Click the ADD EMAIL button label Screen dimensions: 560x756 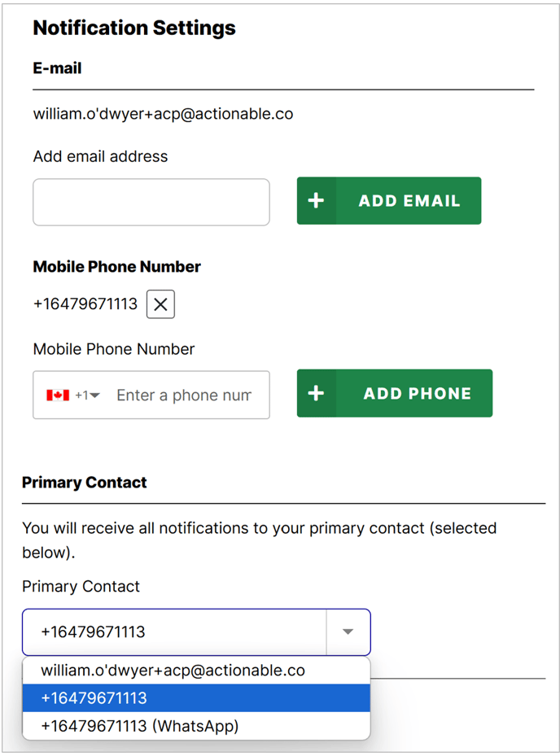[409, 200]
